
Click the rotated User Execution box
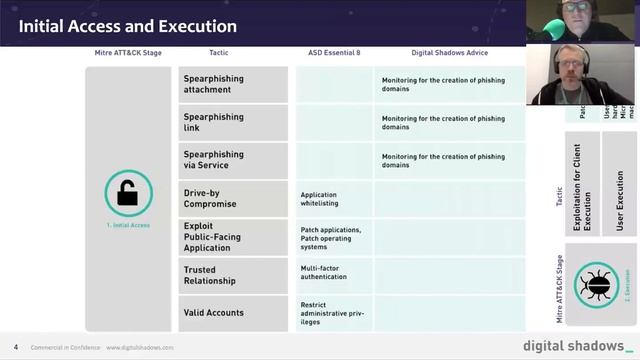point(620,184)
